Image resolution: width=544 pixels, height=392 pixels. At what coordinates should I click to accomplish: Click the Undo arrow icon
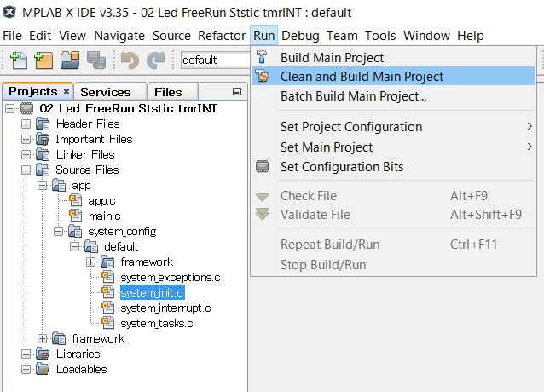point(130,60)
